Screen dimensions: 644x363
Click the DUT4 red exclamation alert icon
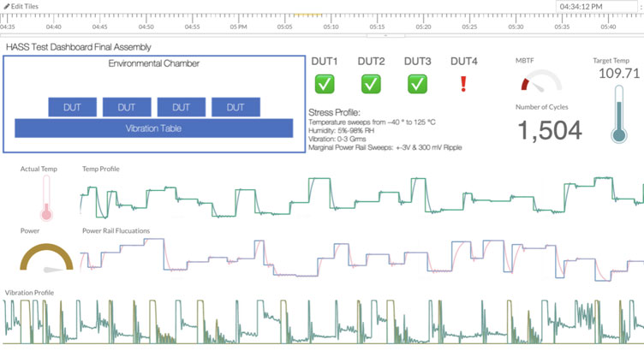[463, 84]
